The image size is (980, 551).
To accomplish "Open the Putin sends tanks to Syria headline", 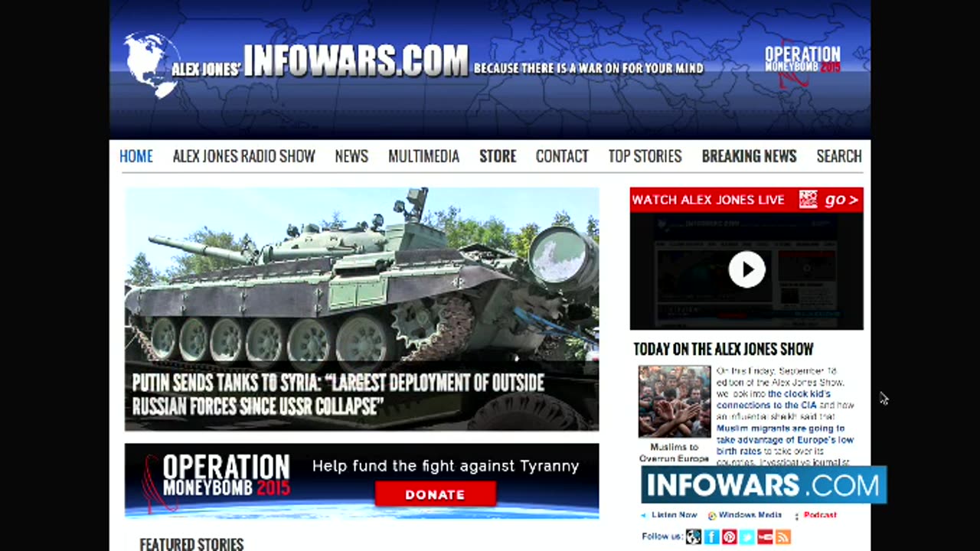I will (x=338, y=394).
